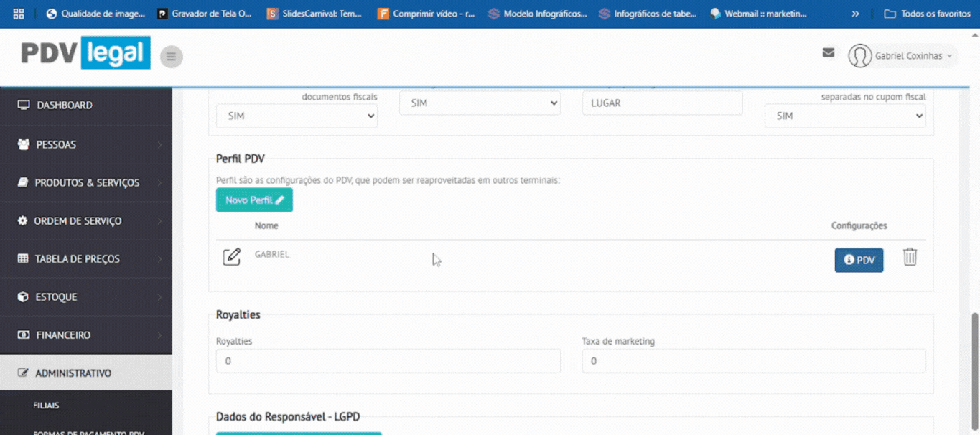Select Filiais submenu item
This screenshot has width=980, height=435.
tap(46, 406)
